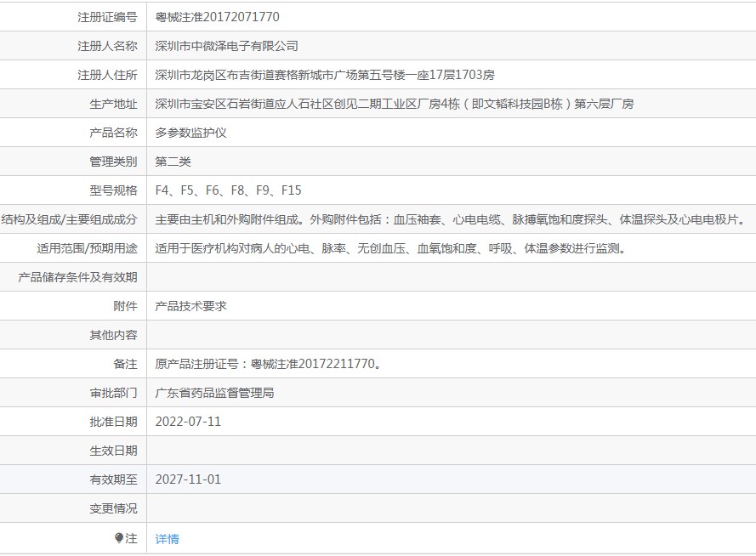Click the product name 多参数监护仪
Image resolution: width=756 pixels, height=556 pixels.
190,133
